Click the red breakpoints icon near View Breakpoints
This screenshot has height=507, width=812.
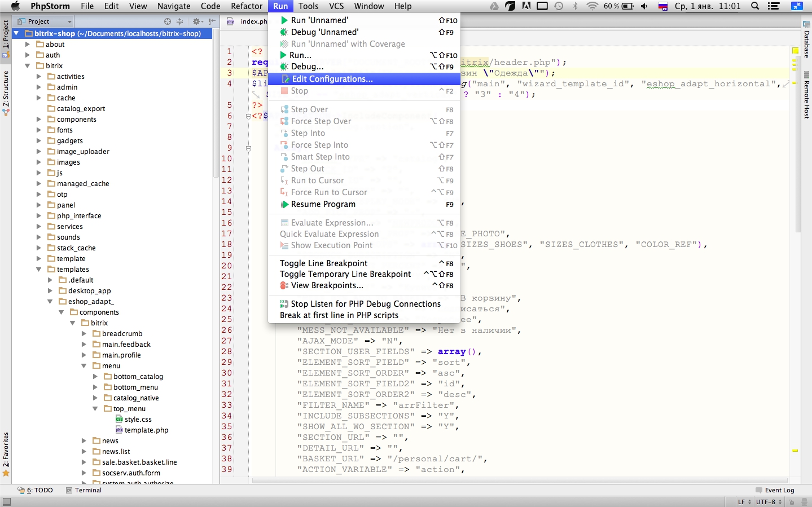tap(284, 285)
